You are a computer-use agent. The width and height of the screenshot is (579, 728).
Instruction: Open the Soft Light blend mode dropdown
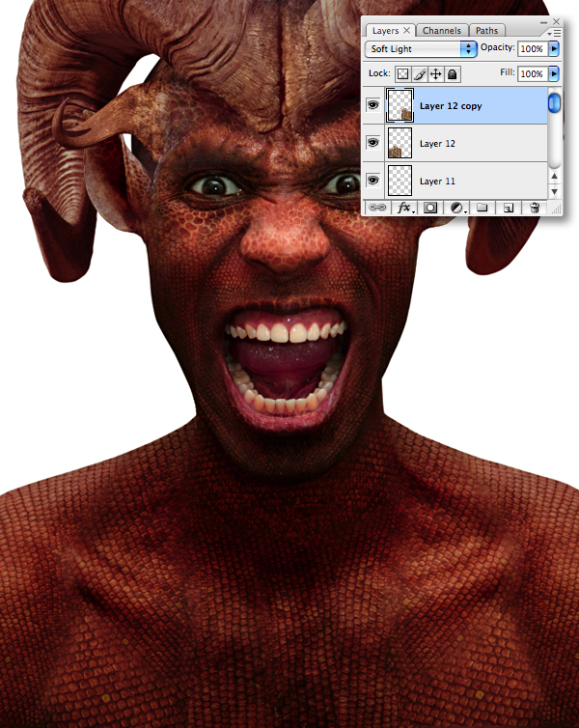tap(421, 48)
